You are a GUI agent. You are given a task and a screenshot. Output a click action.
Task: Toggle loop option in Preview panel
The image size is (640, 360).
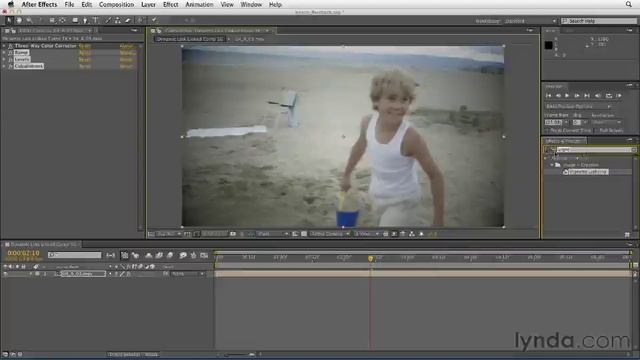pyautogui.click(x=609, y=96)
